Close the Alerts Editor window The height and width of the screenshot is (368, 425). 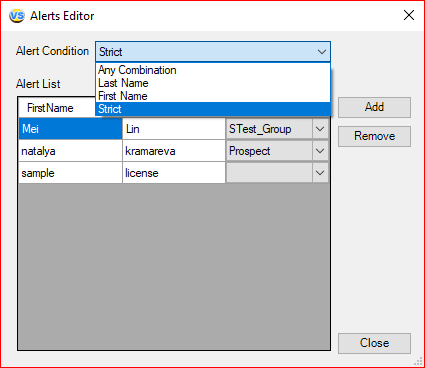[x=409, y=15]
